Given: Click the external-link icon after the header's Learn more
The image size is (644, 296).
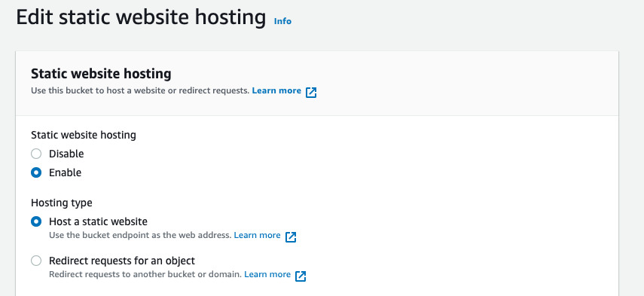Looking at the screenshot, I should tap(311, 93).
